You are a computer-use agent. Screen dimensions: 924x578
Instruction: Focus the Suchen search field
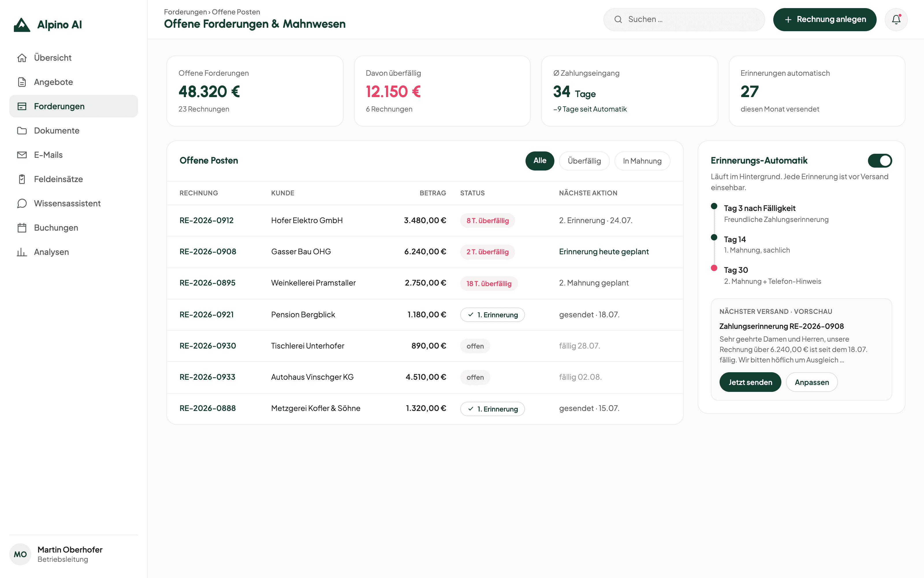pos(684,19)
